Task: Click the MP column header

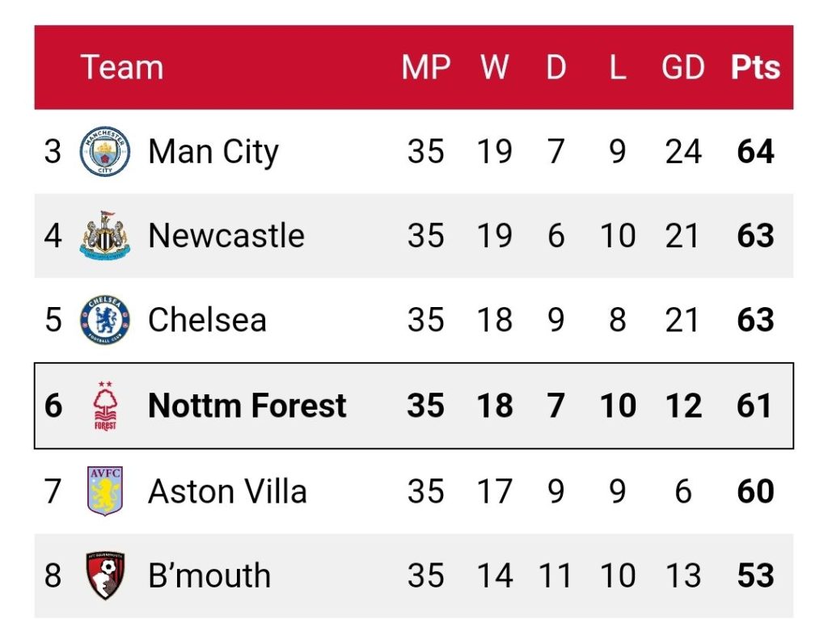Action: [425, 68]
